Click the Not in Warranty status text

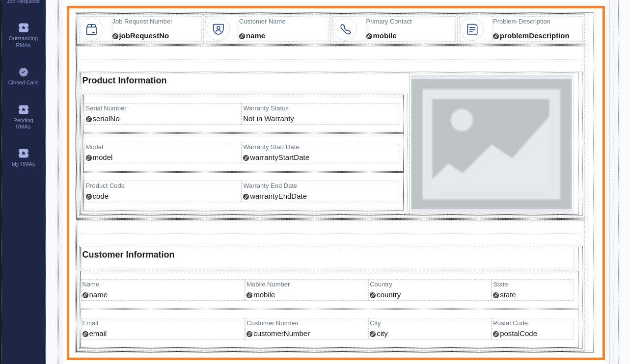pyautogui.click(x=269, y=119)
